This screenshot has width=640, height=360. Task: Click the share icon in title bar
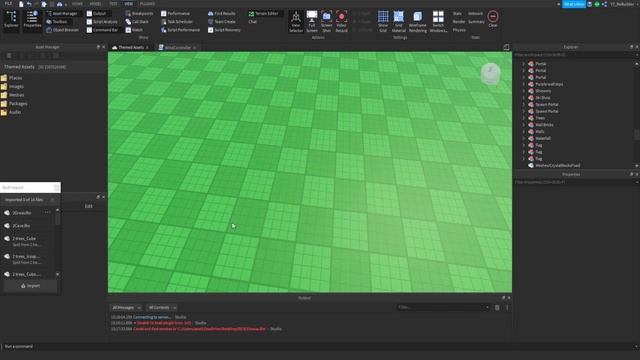point(604,4)
